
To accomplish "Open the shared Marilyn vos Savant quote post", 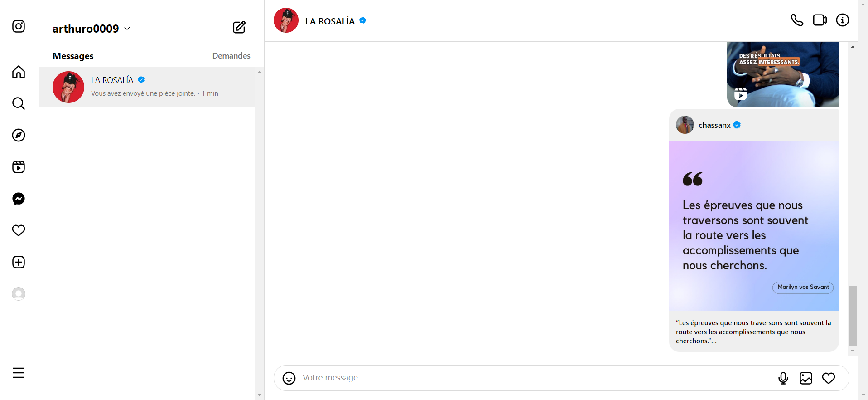I will tap(754, 225).
